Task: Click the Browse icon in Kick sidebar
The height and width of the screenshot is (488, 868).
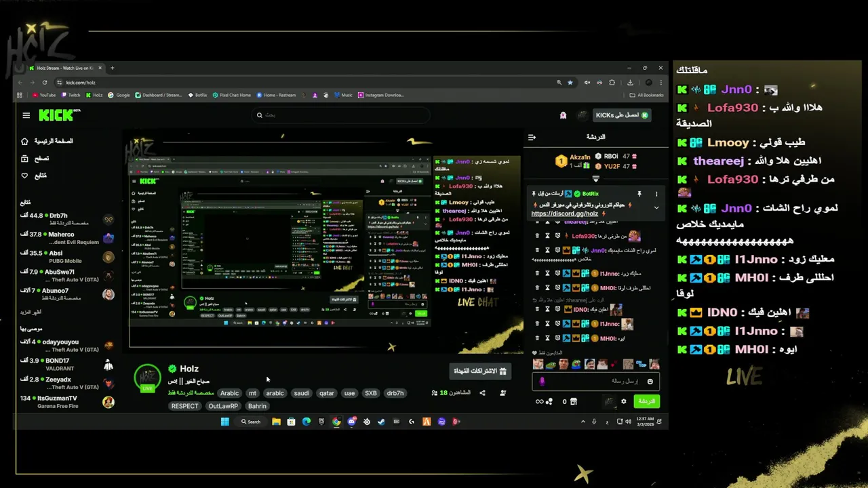Action: click(x=25, y=159)
